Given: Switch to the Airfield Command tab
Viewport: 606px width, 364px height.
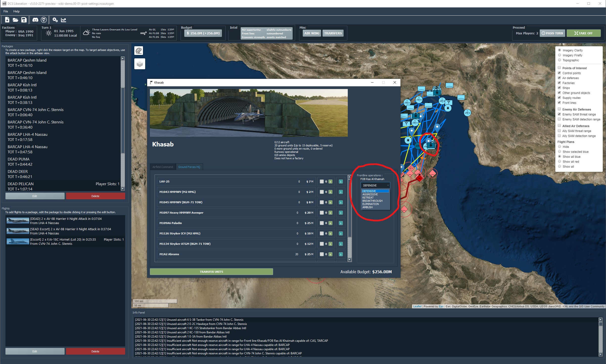Looking at the screenshot, I should tap(163, 167).
